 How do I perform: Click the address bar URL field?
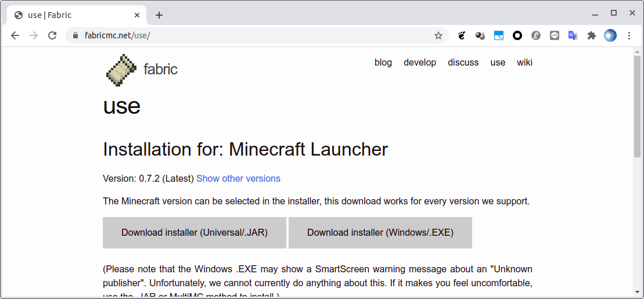click(257, 36)
